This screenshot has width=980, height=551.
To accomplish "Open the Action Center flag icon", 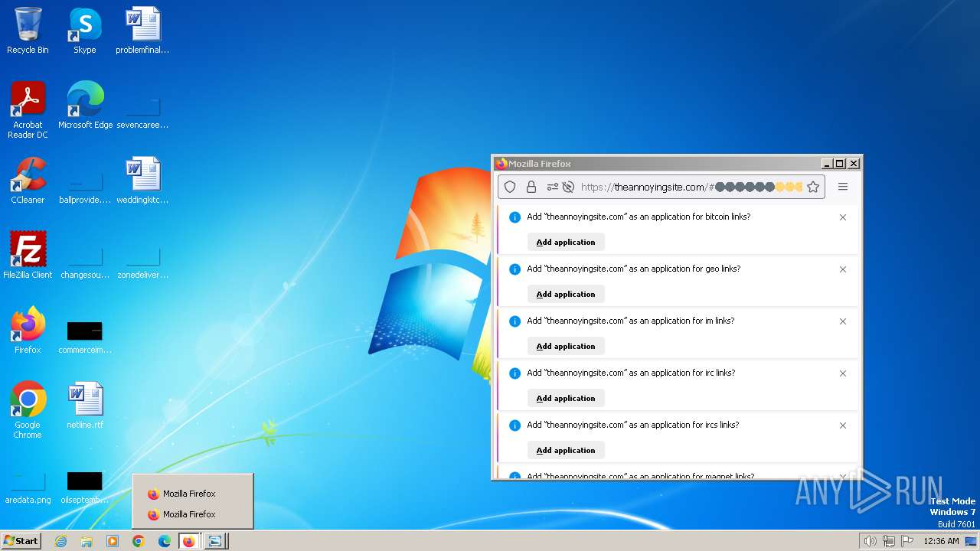I will point(907,541).
